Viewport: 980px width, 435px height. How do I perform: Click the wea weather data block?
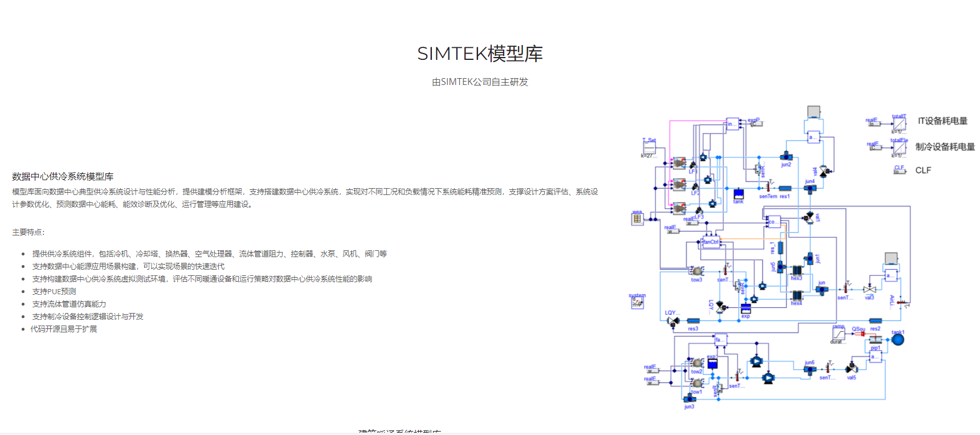coord(637,219)
